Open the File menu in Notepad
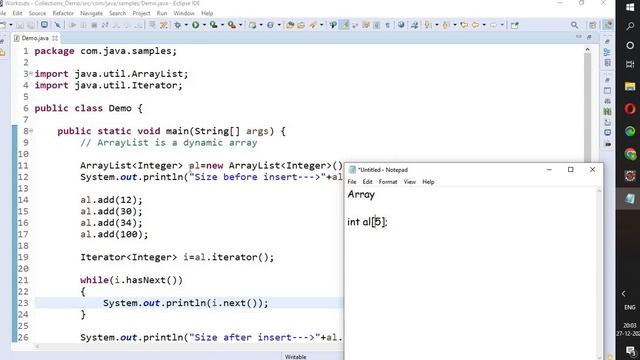This screenshot has height=360, width=640. click(x=352, y=182)
